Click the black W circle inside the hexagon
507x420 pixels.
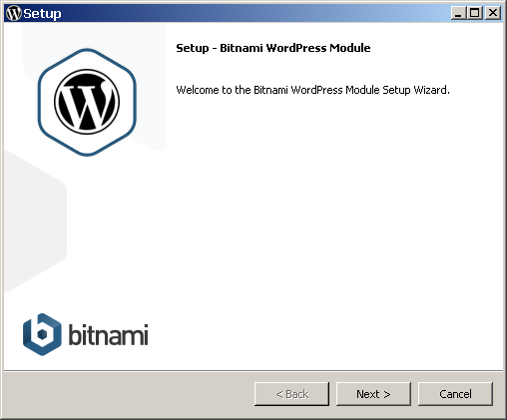pyautogui.click(x=87, y=102)
